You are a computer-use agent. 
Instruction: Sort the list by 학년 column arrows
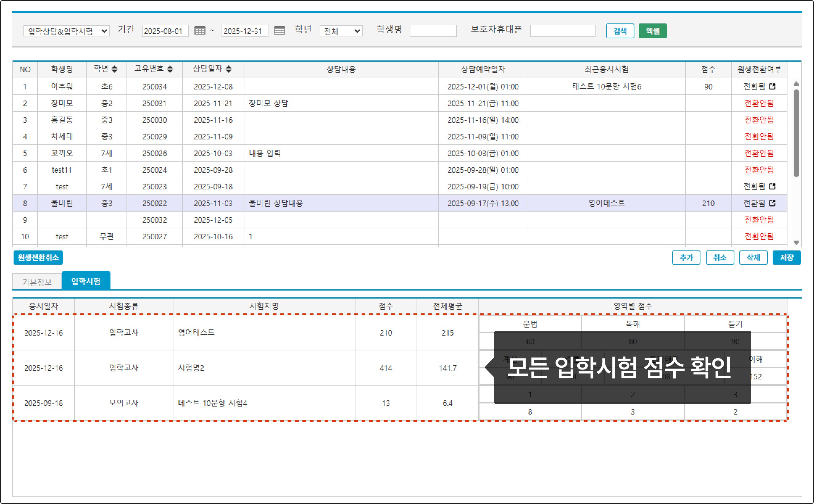coord(114,69)
